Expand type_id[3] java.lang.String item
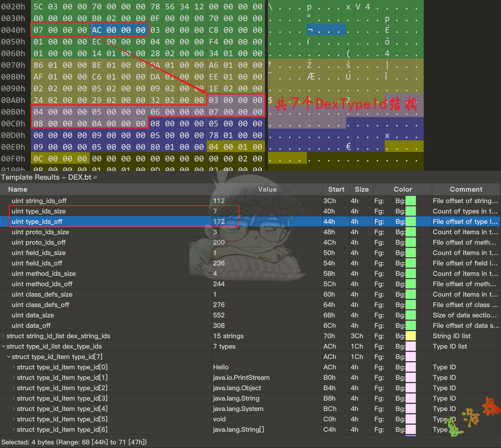501x448 pixels. click(14, 398)
